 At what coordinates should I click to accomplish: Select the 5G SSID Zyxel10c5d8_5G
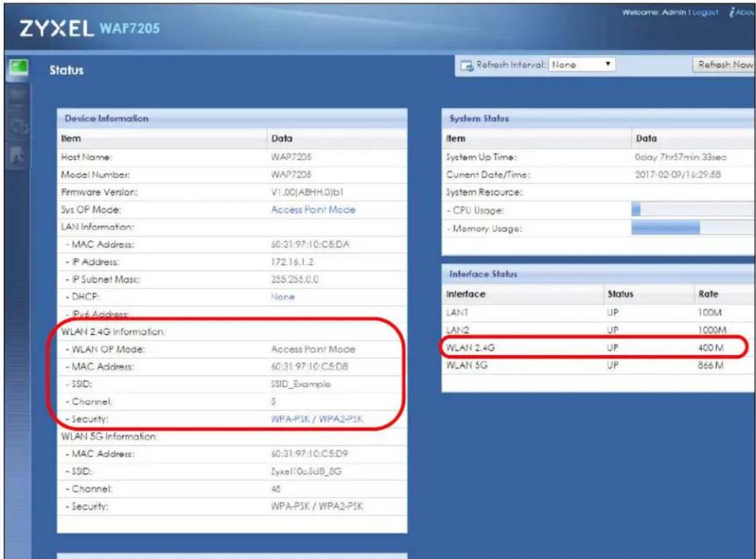point(306,471)
